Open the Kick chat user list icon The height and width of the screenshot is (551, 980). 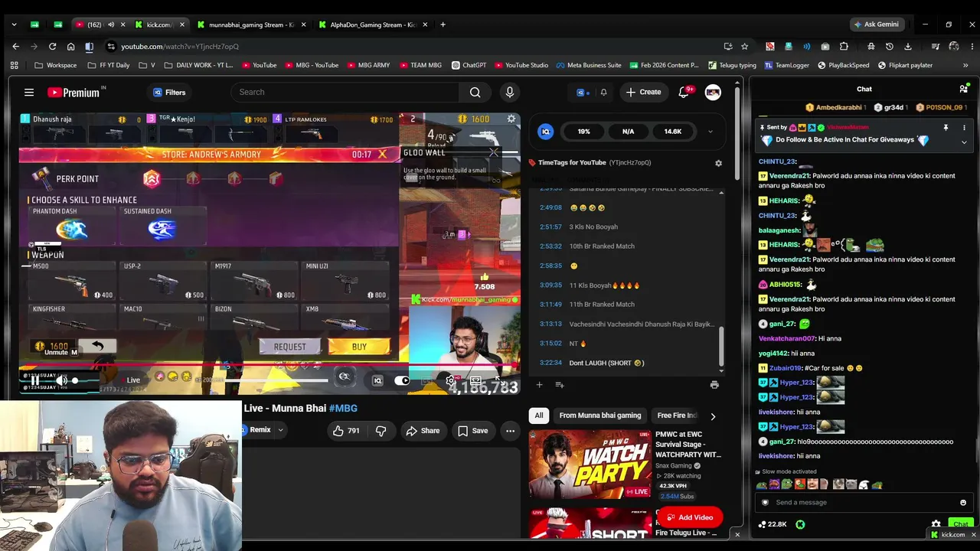[x=963, y=89]
